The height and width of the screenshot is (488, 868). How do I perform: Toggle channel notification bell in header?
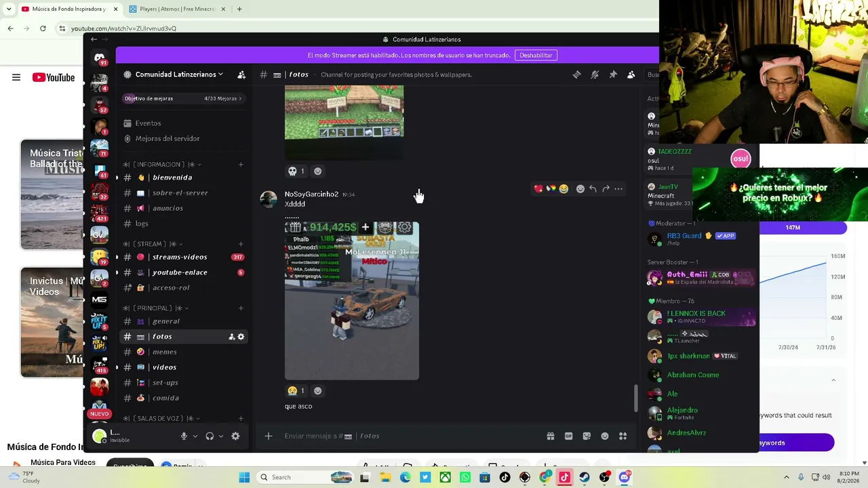click(x=595, y=75)
